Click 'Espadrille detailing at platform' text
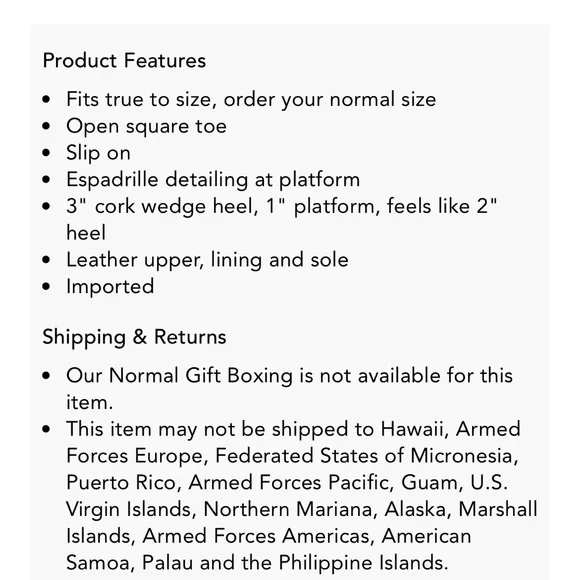 coord(213,179)
